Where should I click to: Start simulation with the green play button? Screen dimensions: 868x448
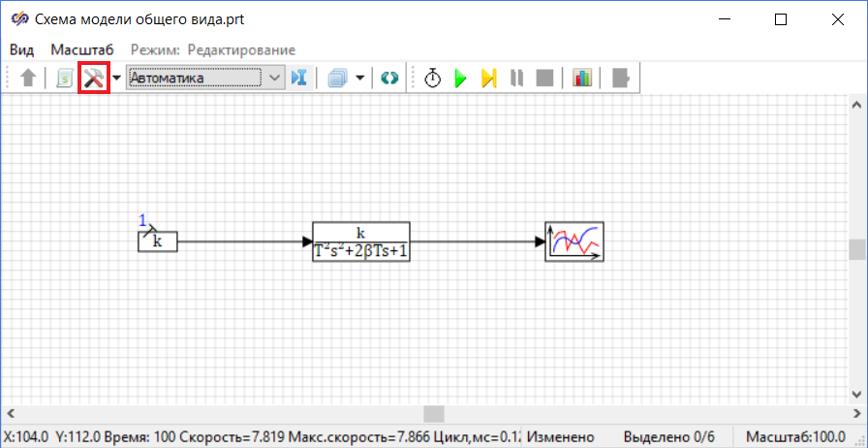tap(461, 78)
